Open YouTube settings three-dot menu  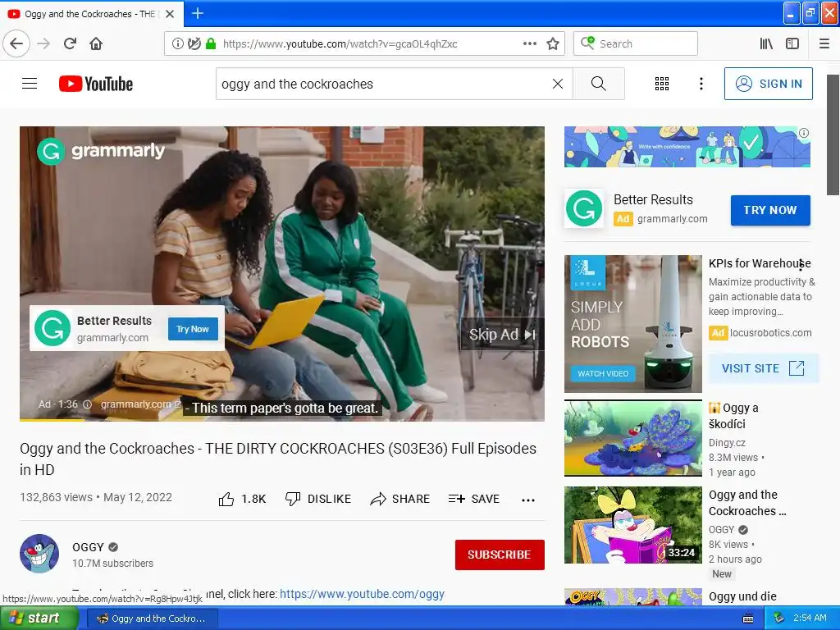(701, 84)
